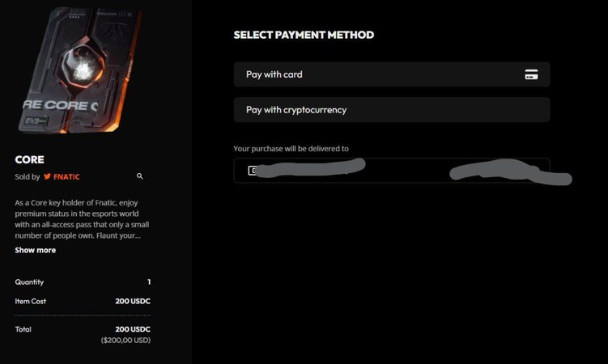Open the FNATIC seller link

click(x=66, y=177)
